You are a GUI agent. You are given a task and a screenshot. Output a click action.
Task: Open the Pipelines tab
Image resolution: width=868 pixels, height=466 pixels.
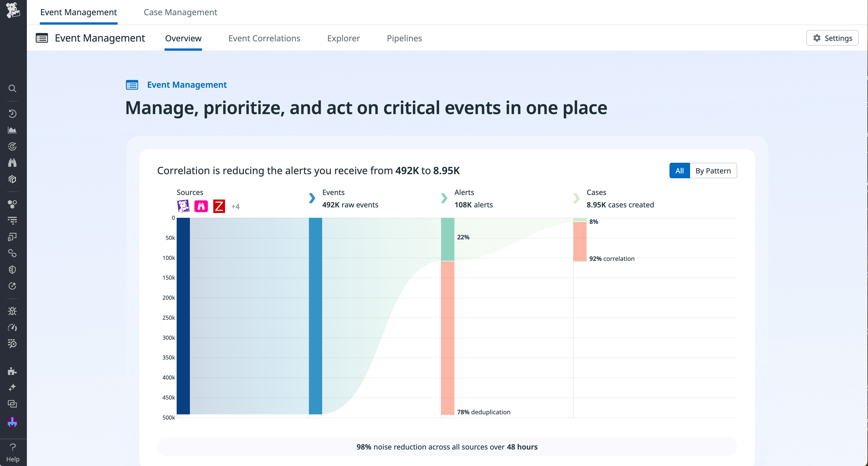(404, 38)
